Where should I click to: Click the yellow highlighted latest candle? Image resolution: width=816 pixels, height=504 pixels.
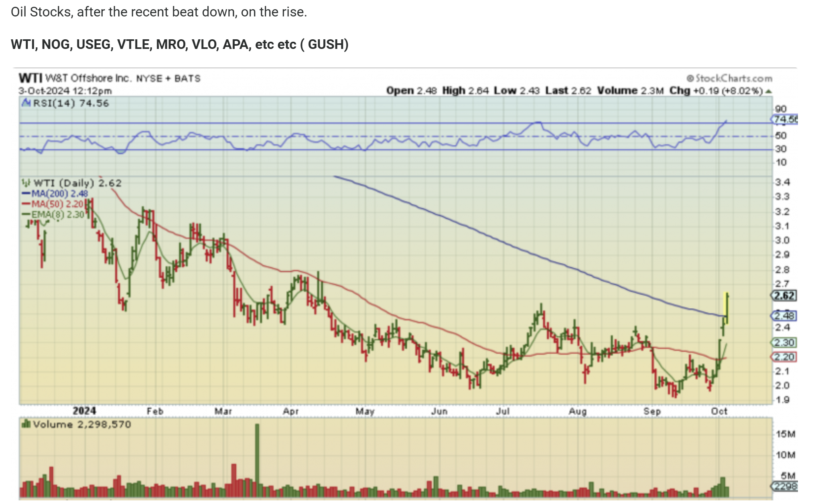click(727, 308)
